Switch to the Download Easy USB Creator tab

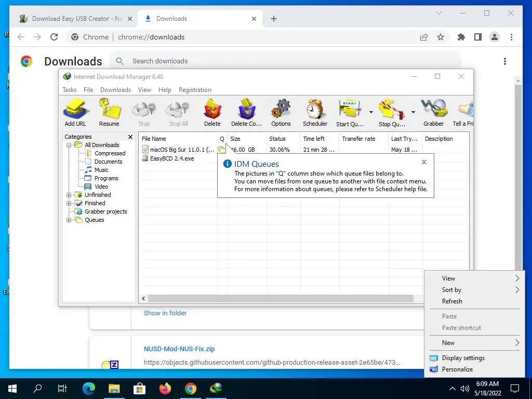(75, 19)
